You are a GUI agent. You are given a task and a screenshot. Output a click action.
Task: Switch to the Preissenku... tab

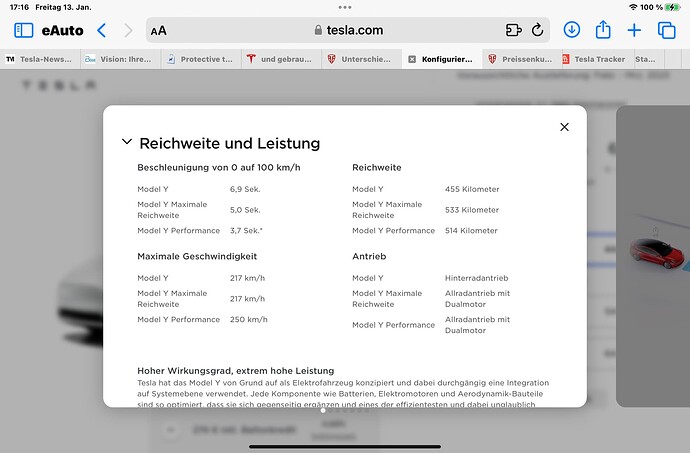(x=522, y=59)
